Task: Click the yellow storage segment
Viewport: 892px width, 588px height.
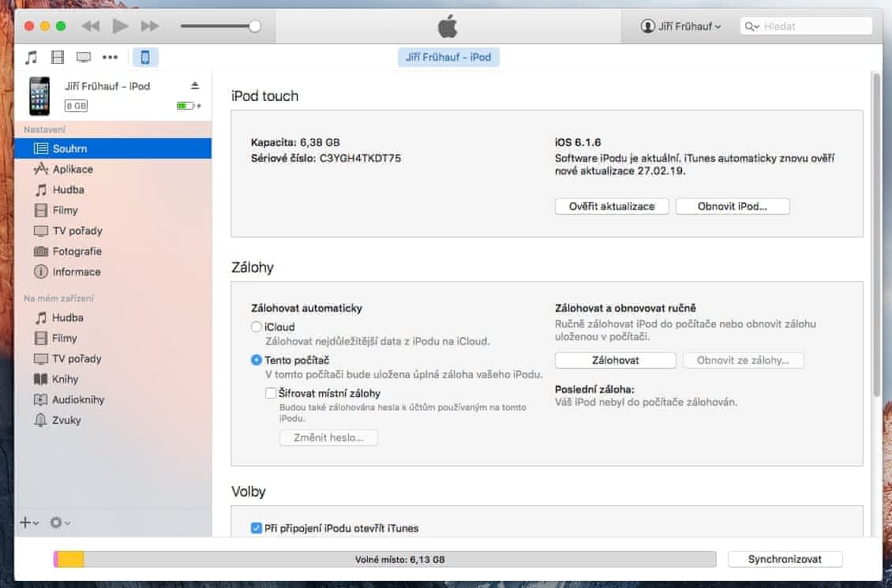Action: (x=70, y=559)
